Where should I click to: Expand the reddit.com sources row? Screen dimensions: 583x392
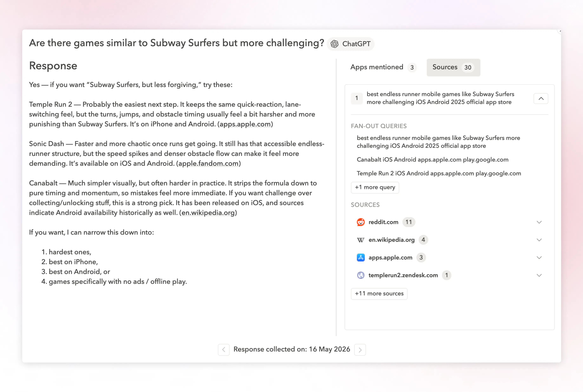(539, 222)
